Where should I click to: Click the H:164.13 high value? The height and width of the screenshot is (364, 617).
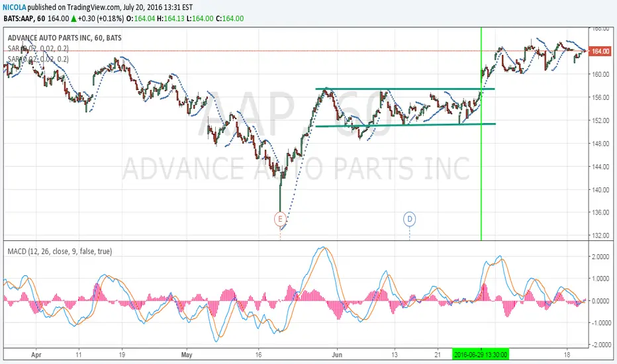(170, 19)
